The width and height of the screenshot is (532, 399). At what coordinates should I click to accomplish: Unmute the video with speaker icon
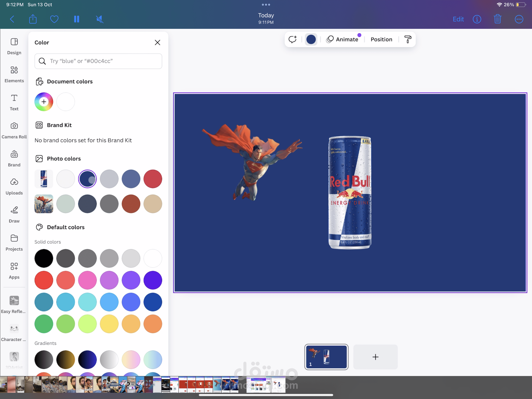click(x=100, y=19)
